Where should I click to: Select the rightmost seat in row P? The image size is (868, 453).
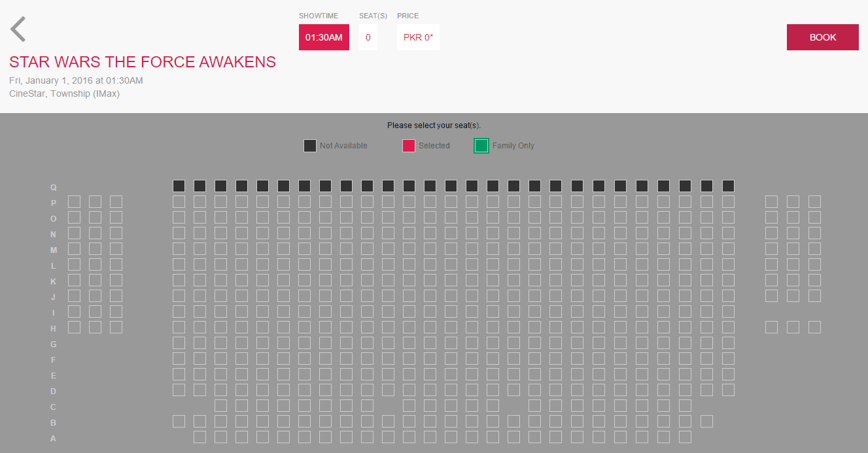814,201
